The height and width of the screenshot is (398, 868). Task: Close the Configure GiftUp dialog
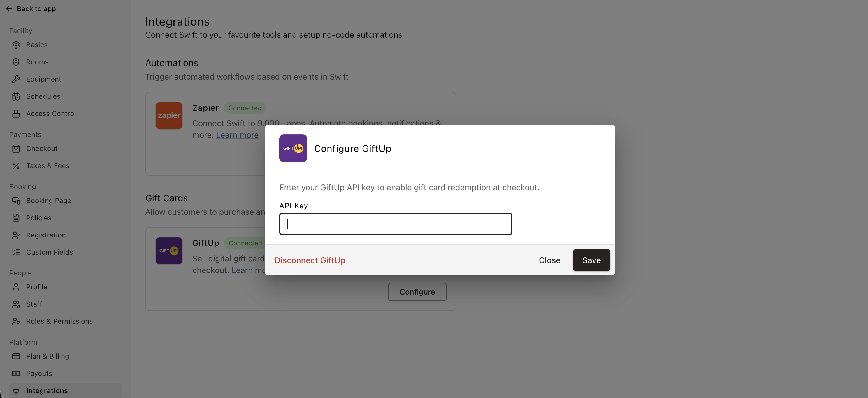549,260
